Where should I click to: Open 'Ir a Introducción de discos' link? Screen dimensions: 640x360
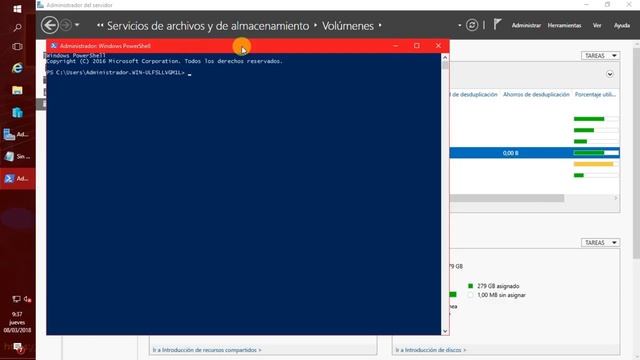tap(431, 350)
